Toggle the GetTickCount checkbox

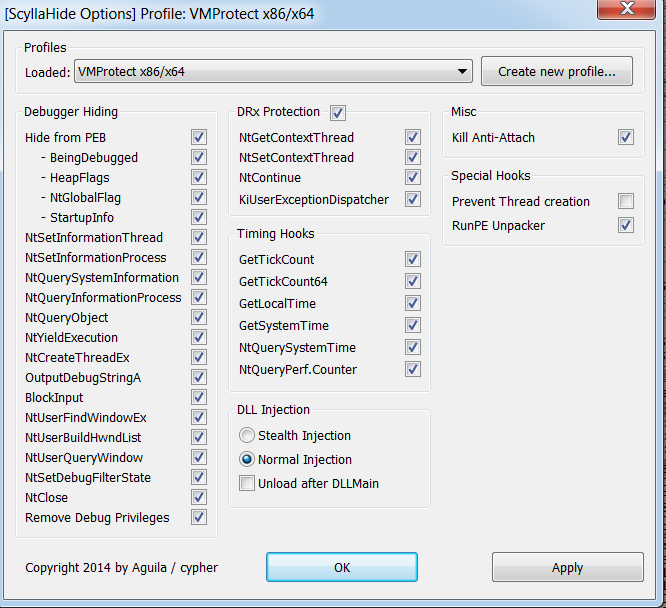[413, 259]
